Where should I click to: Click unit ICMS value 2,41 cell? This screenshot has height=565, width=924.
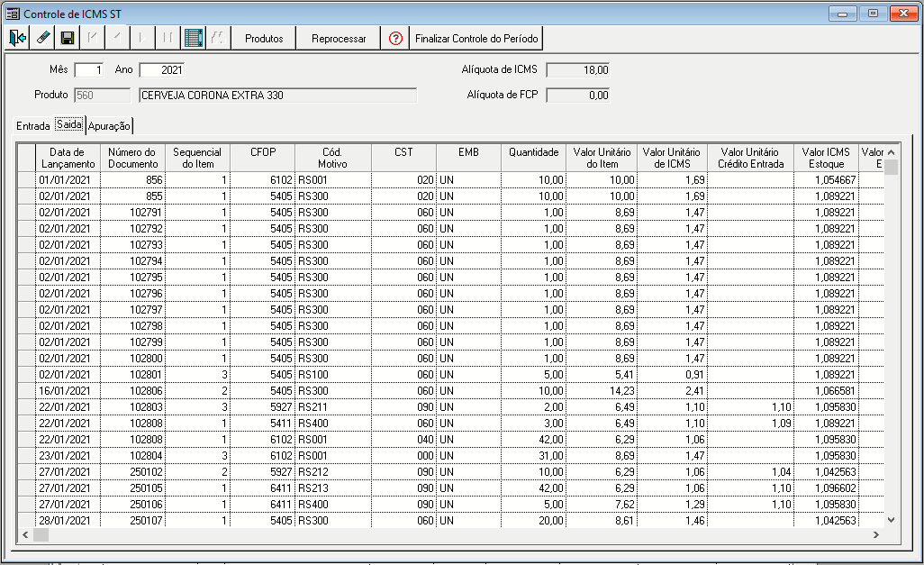click(672, 390)
